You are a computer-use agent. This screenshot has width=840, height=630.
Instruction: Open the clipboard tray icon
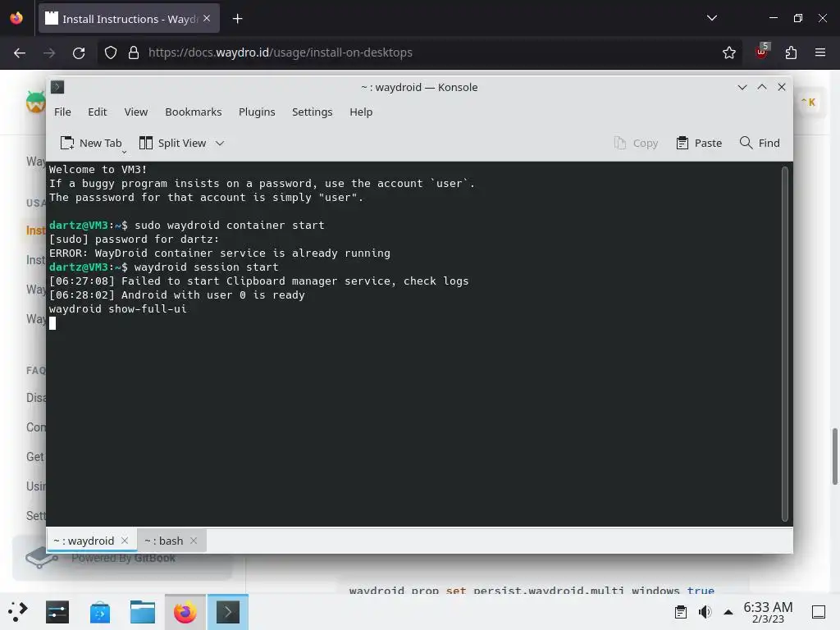(x=681, y=612)
